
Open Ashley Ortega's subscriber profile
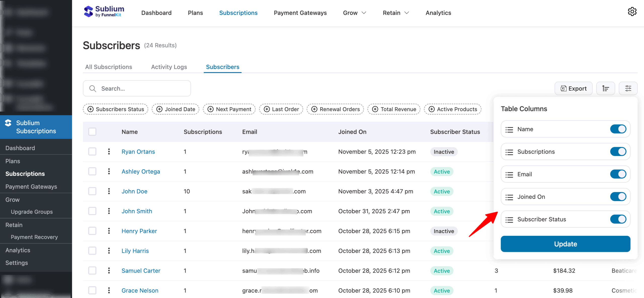pos(141,171)
